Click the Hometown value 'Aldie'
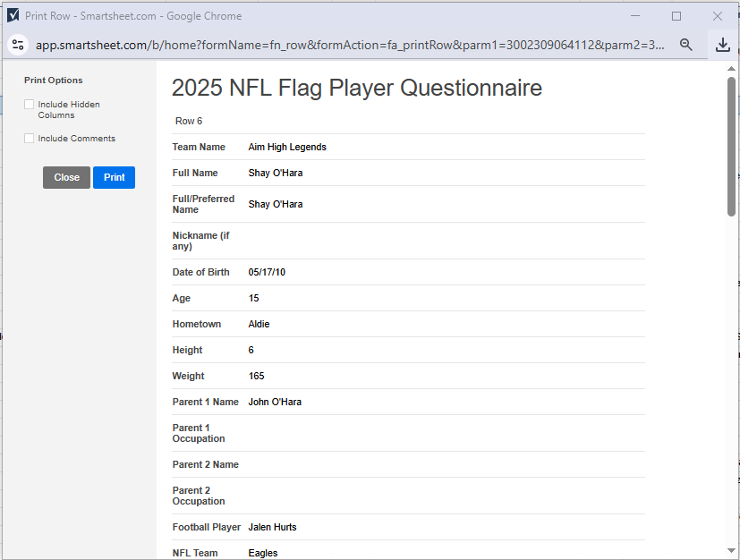This screenshot has width=740, height=560. coord(259,324)
